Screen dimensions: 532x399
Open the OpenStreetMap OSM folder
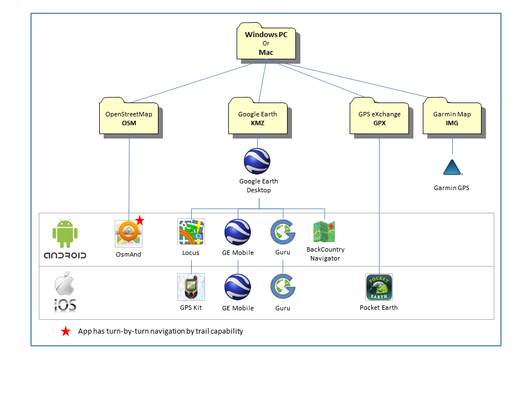pyautogui.click(x=129, y=117)
